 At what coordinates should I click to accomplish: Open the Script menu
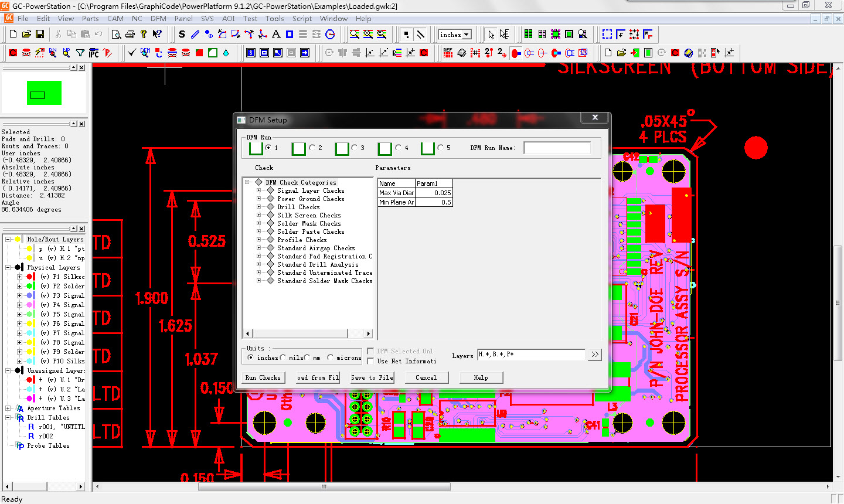(302, 18)
